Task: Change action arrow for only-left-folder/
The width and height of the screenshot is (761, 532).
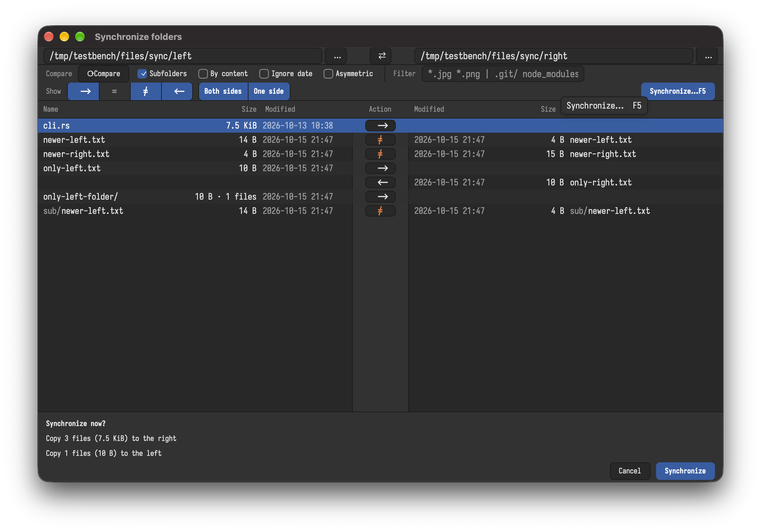Action: click(380, 197)
